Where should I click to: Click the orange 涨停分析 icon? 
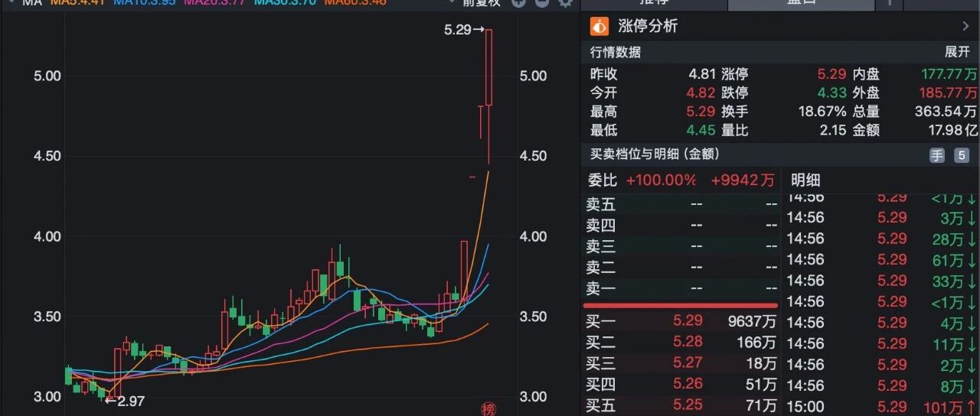pyautogui.click(x=599, y=27)
